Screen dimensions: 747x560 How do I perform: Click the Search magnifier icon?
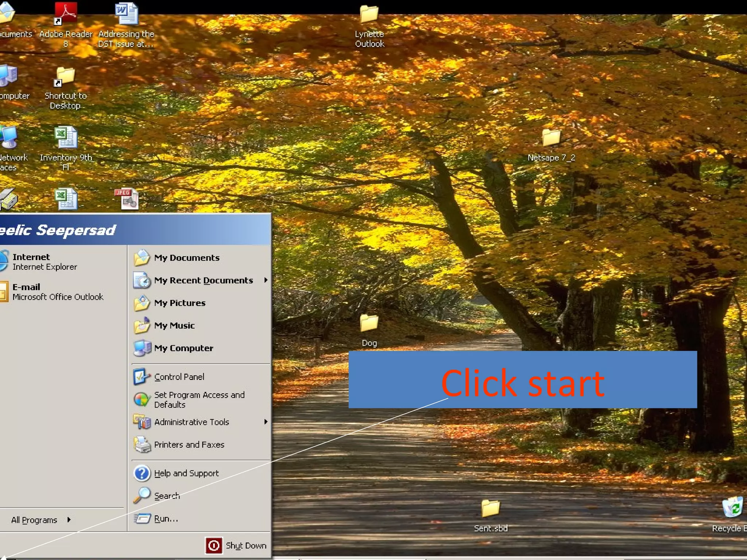(x=142, y=496)
